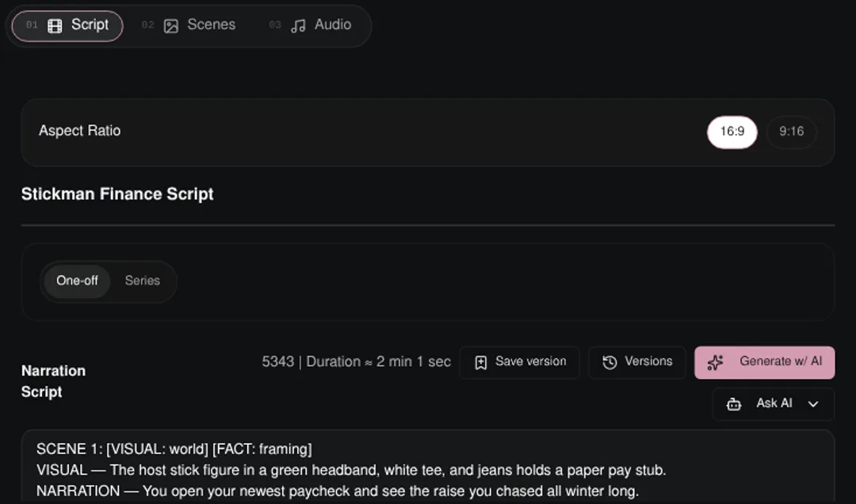This screenshot has height=504, width=856.
Task: Expand the Ask AI dropdown chevron
Action: point(813,404)
